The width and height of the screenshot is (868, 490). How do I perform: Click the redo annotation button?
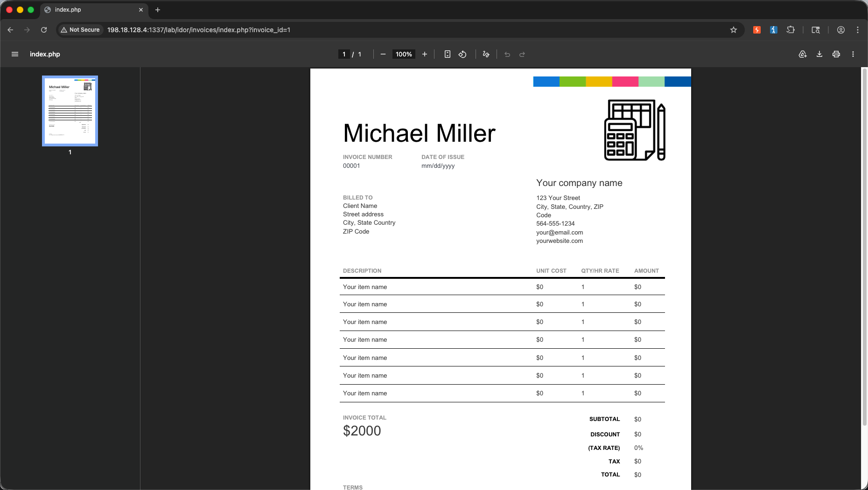[x=522, y=54]
